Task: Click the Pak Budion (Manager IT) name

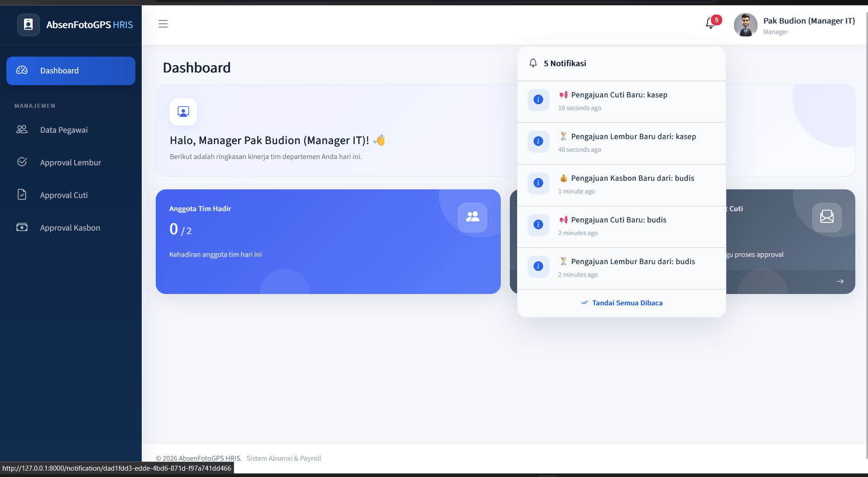Action: point(809,21)
